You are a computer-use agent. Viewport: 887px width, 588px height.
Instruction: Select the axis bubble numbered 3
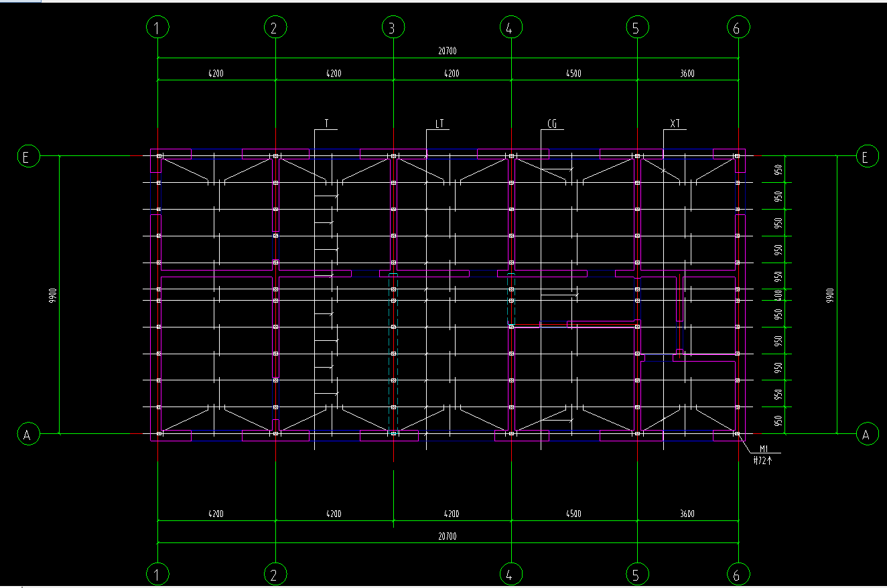[393, 27]
